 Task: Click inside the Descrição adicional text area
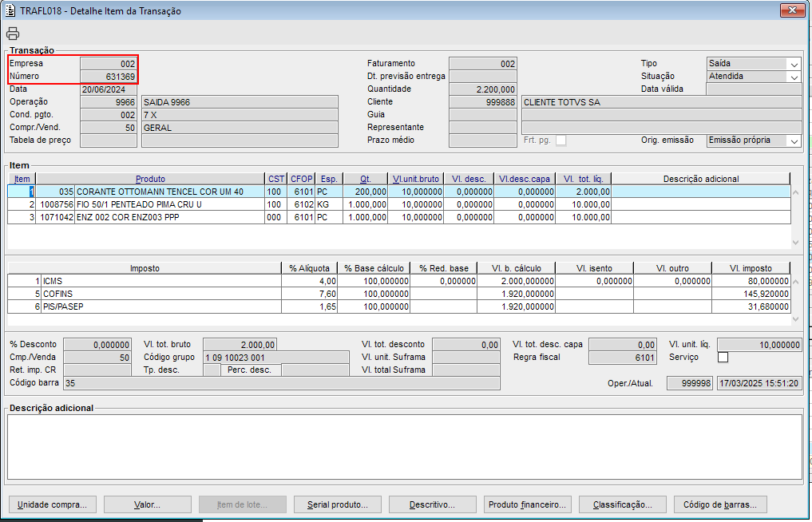405,447
